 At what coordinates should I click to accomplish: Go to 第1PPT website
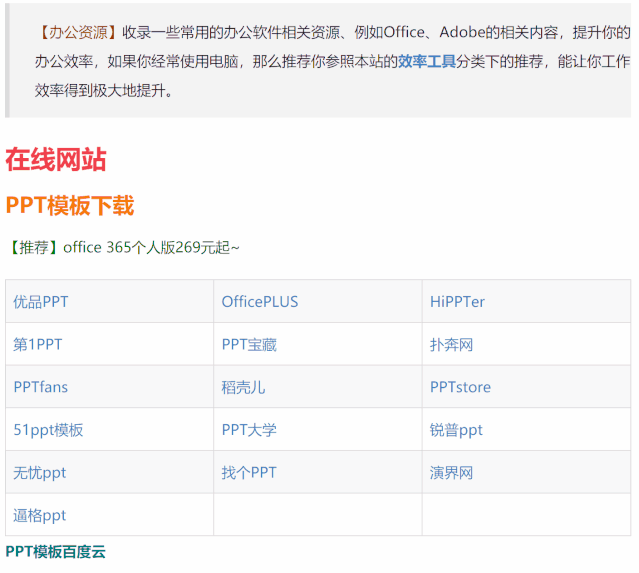coord(37,345)
